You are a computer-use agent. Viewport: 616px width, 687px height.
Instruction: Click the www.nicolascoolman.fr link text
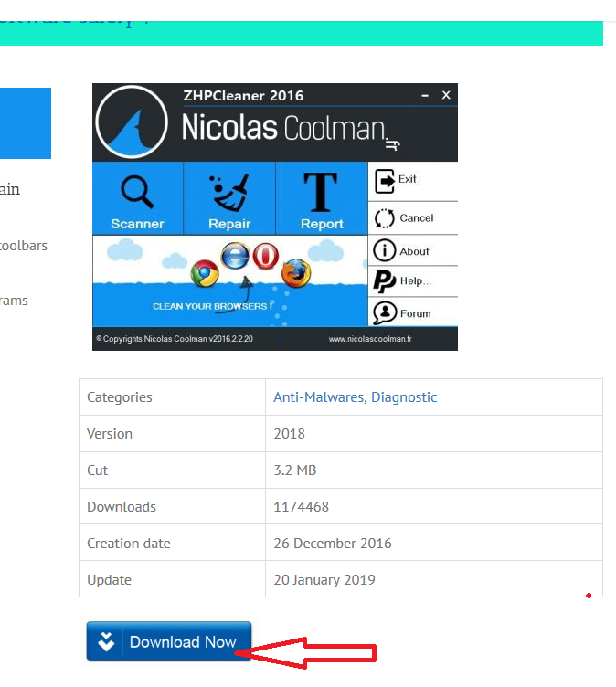click(370, 339)
